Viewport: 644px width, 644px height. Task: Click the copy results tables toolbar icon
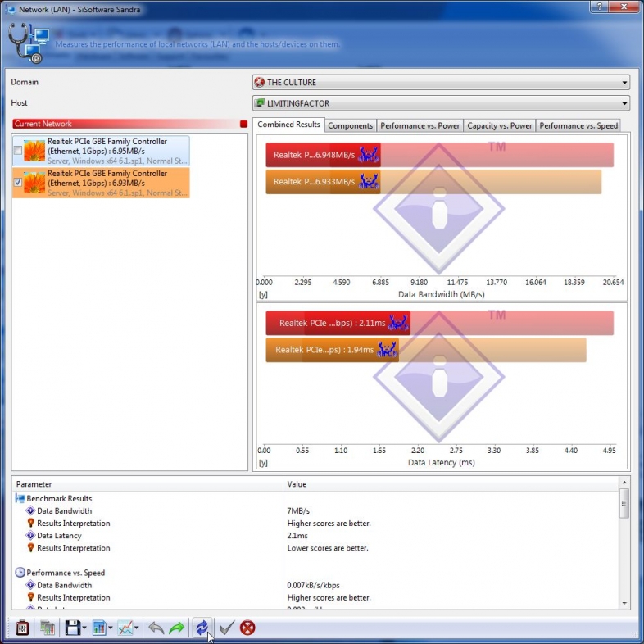click(48, 628)
